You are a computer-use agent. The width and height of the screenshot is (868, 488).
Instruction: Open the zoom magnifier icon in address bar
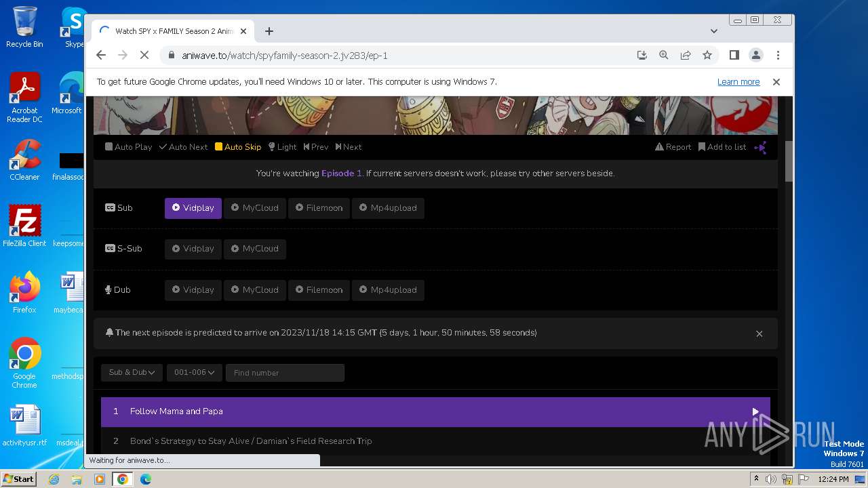664,56
